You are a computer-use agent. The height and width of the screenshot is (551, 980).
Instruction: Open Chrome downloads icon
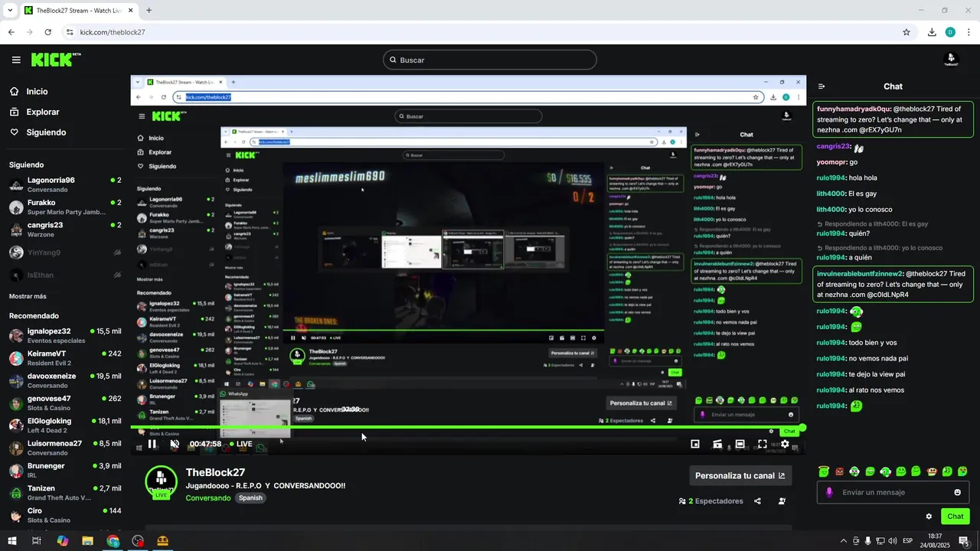[932, 32]
